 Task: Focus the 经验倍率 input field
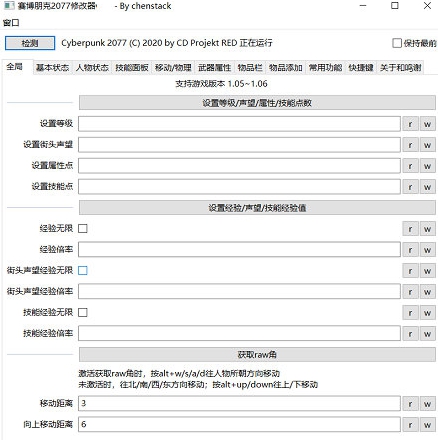(x=239, y=250)
